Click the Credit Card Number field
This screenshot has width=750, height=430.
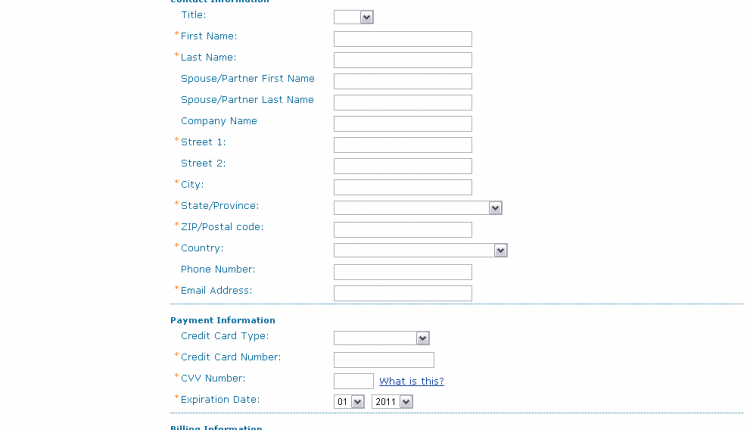384,360
